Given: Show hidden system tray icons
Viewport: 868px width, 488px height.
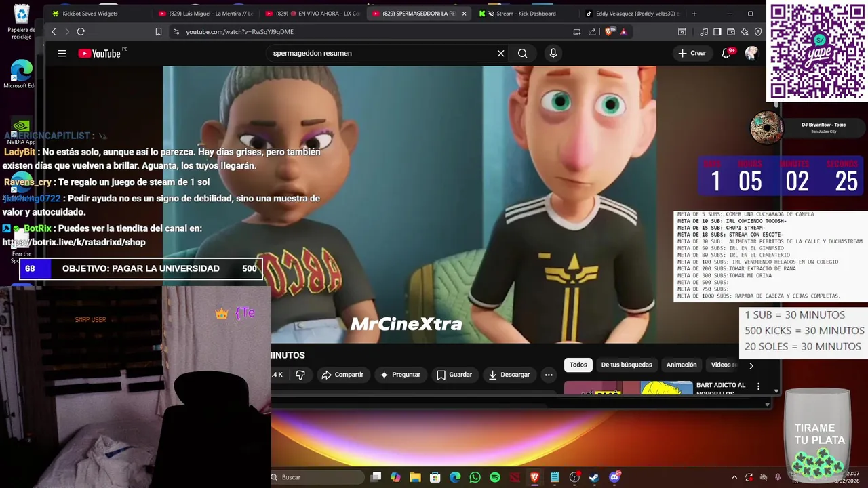Looking at the screenshot, I should (734, 477).
